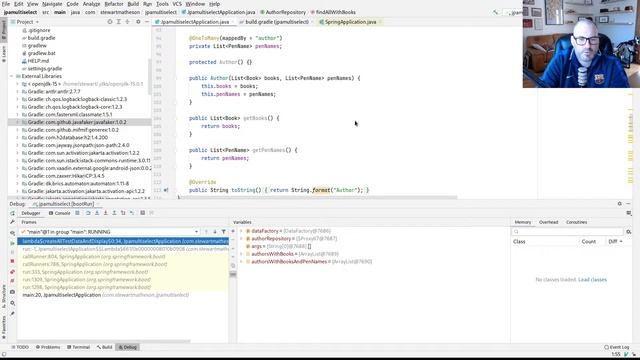The width and height of the screenshot is (640, 360).
Task: Click the wrench settings icon in Debug panel
Action: pos(12,222)
